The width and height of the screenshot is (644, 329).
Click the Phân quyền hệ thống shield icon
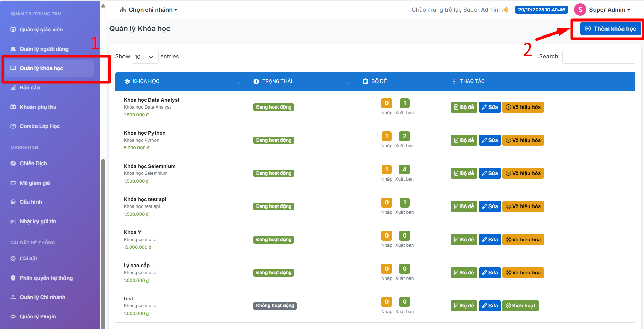pos(13,278)
